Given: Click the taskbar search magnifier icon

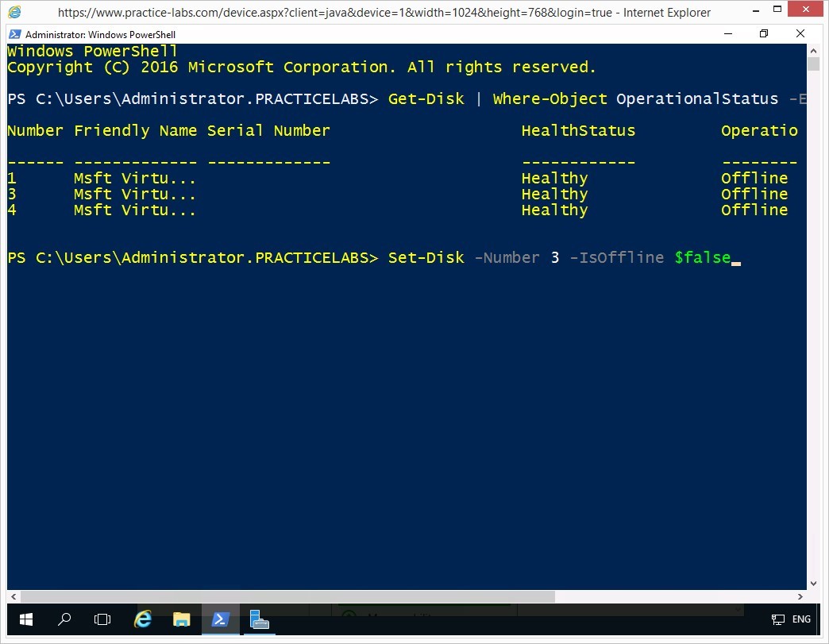Looking at the screenshot, I should coord(65,619).
